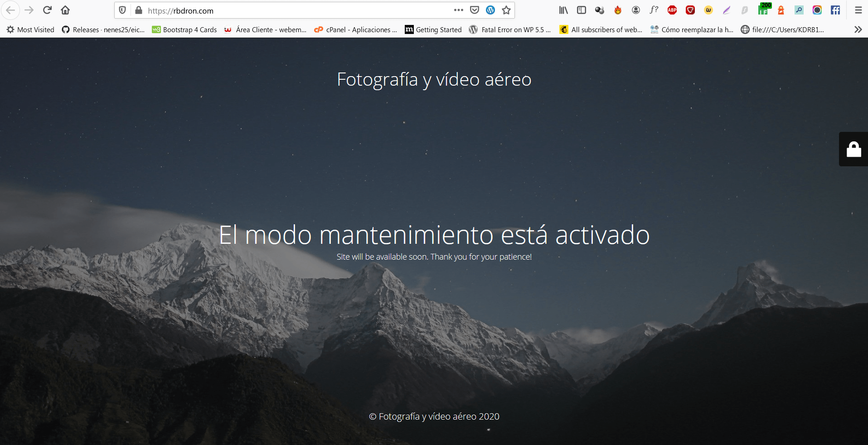This screenshot has height=445, width=868.
Task: Toggle the sidebar view
Action: 582,10
